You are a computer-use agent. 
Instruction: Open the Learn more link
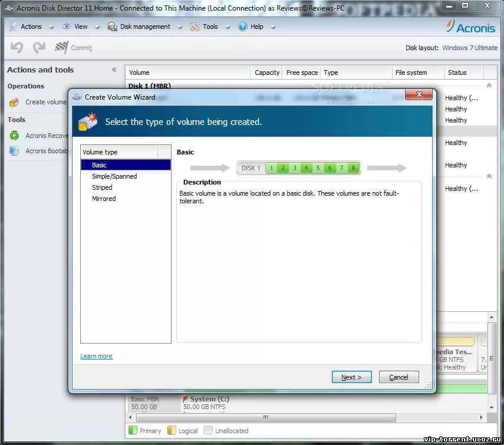pyautogui.click(x=96, y=356)
